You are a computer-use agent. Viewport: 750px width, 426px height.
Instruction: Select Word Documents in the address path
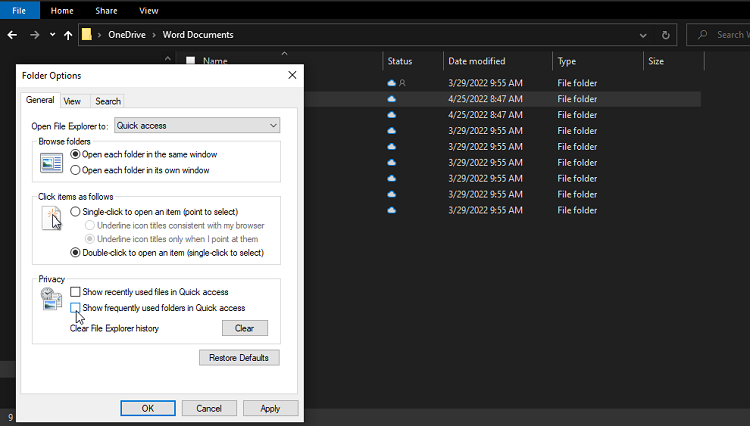click(x=198, y=34)
